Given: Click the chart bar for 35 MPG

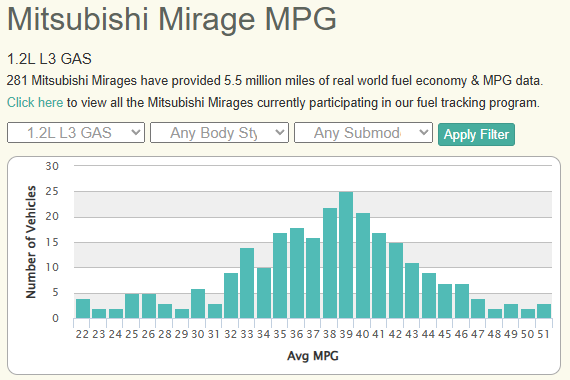Looking at the screenshot, I should pos(280,276).
